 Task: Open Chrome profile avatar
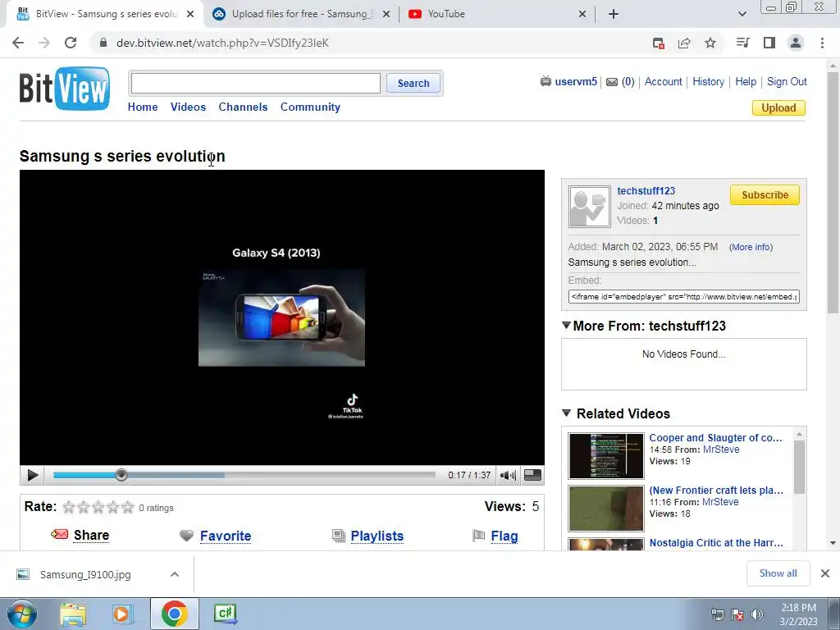(x=796, y=43)
